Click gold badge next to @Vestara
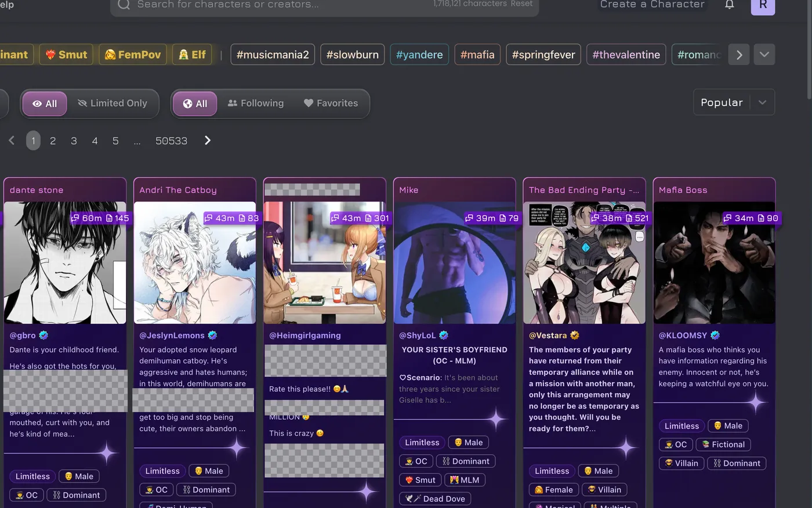Viewport: 812px width, 508px height. pyautogui.click(x=575, y=335)
